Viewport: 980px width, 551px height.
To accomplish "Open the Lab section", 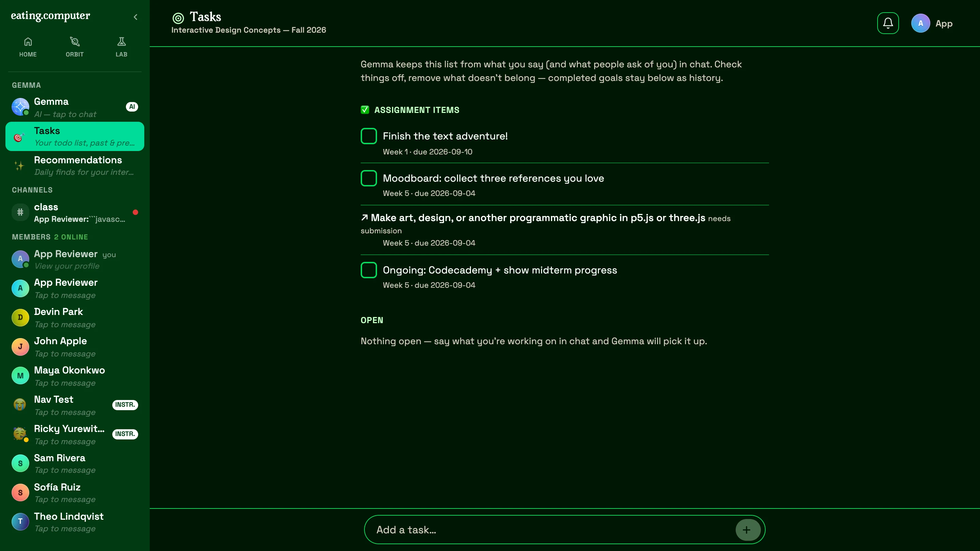I will tap(121, 47).
